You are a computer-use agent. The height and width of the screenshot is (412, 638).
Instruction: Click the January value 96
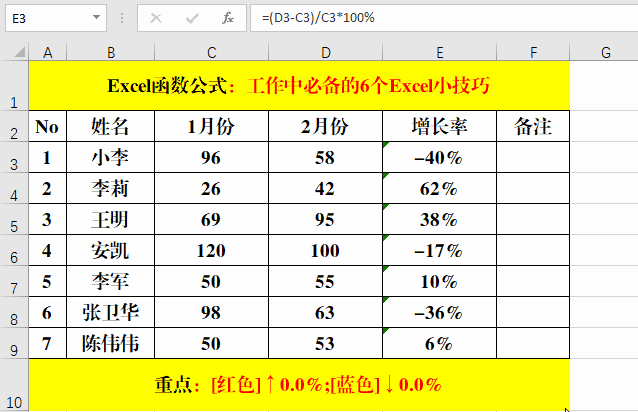click(x=212, y=157)
